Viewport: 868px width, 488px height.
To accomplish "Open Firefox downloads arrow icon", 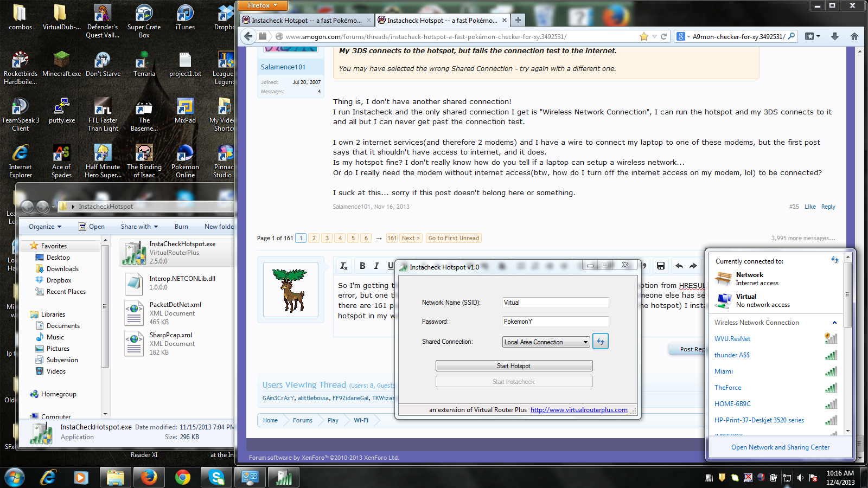I will [835, 36].
